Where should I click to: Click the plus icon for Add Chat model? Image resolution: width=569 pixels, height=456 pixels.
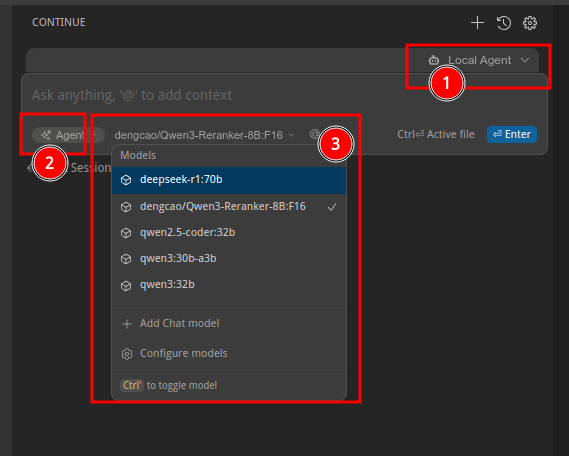[127, 324]
